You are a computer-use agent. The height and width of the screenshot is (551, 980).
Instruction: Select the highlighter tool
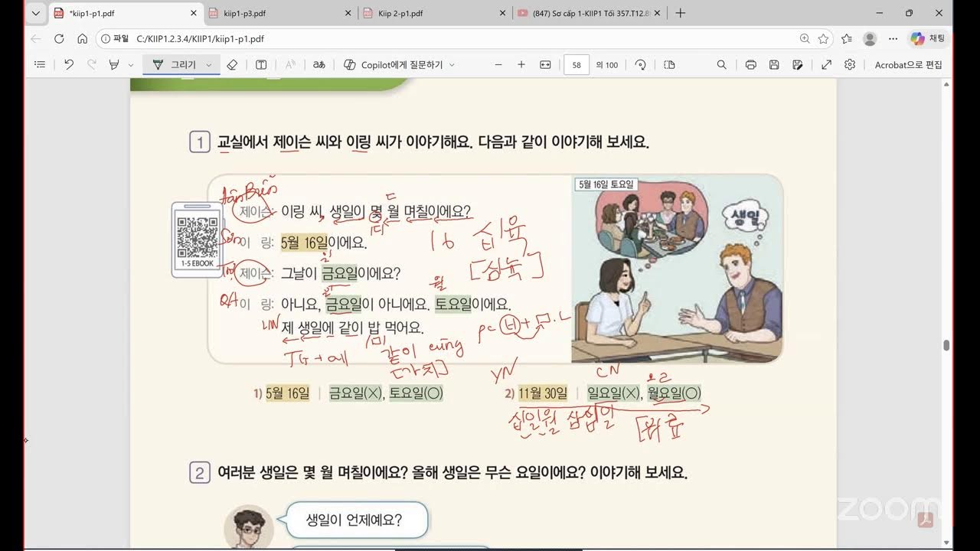114,65
